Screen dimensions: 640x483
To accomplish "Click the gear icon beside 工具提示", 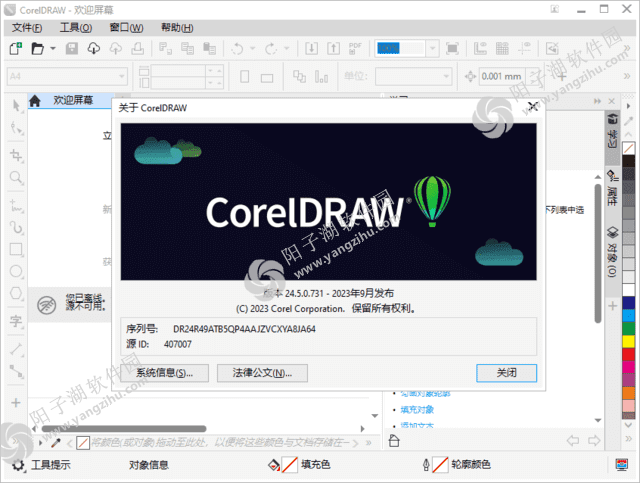I will pos(18,465).
